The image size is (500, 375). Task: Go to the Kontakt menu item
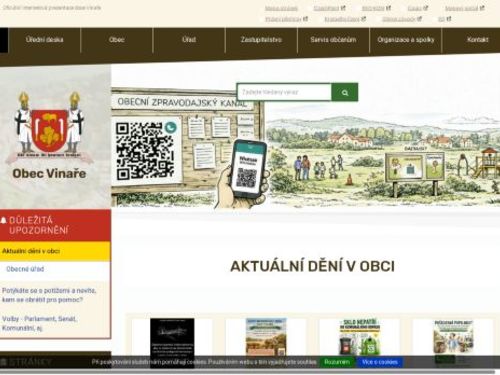(x=477, y=40)
